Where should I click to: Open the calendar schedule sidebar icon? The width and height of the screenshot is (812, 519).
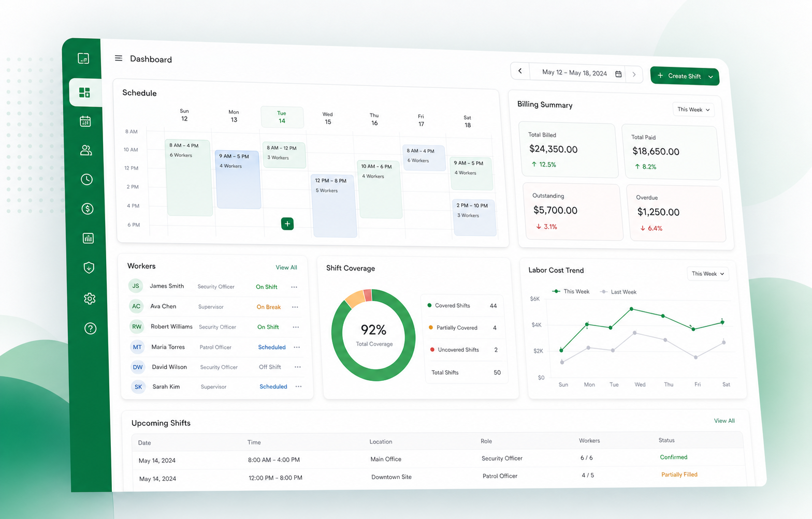tap(85, 121)
